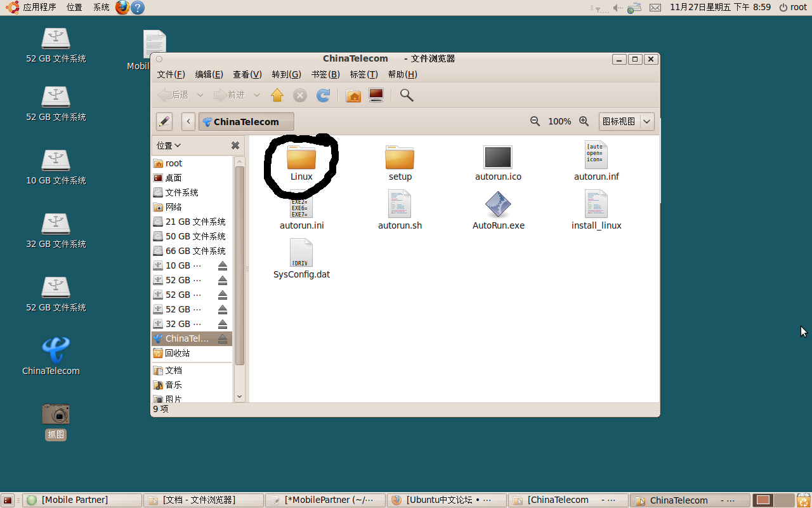
Task: Click the Stop loading toolbar icon
Action: (300, 95)
